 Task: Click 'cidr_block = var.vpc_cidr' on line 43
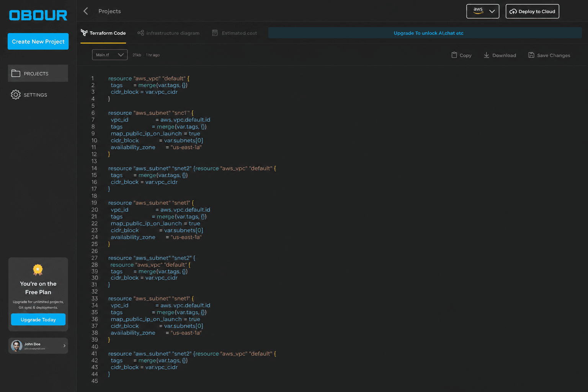tap(144, 367)
